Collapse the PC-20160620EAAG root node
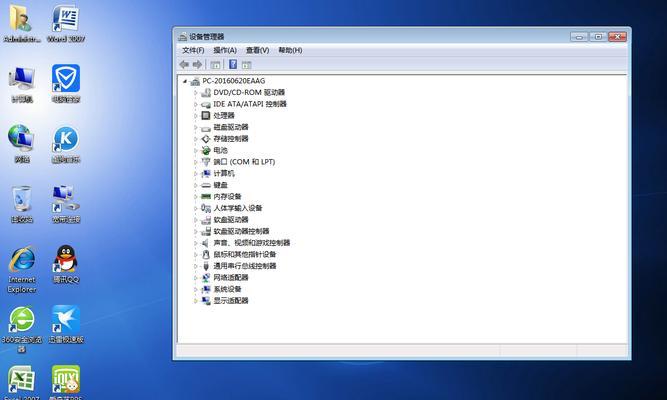This screenshot has height=400, width=667. [185, 81]
